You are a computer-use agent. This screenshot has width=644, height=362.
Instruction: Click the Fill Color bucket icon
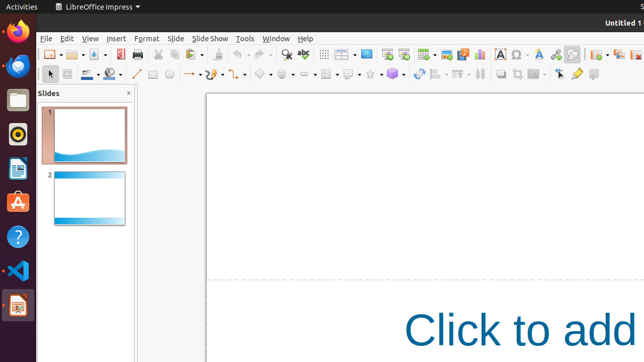point(109,74)
